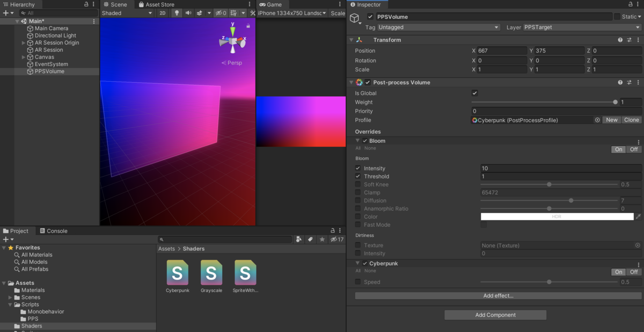This screenshot has height=332, width=644.
Task: Click New profile button
Action: point(612,120)
